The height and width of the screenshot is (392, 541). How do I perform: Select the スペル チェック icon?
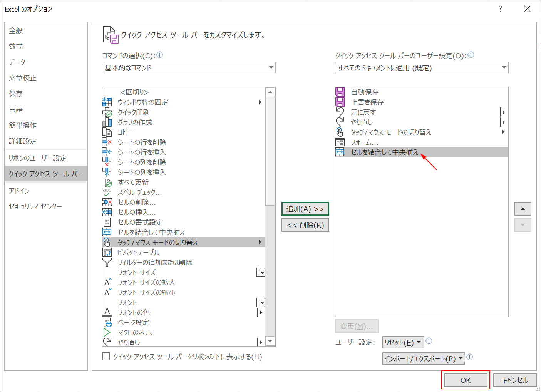[107, 192]
